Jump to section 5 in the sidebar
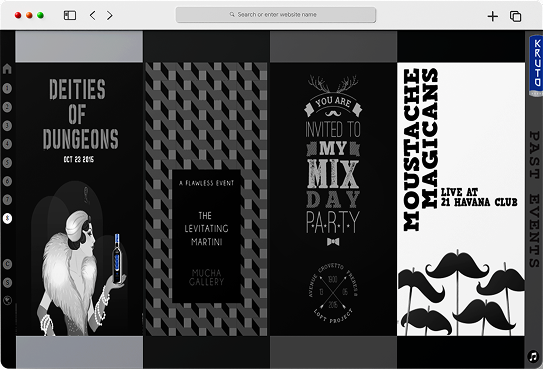Image resolution: width=543 pixels, height=369 pixels. (7, 162)
